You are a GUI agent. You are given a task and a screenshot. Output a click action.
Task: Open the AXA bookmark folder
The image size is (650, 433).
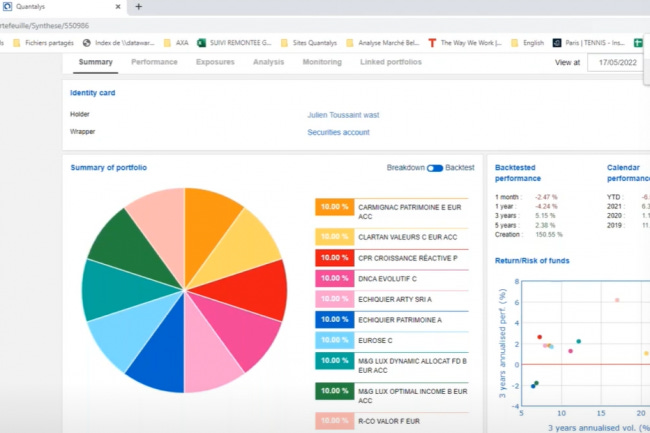point(176,43)
